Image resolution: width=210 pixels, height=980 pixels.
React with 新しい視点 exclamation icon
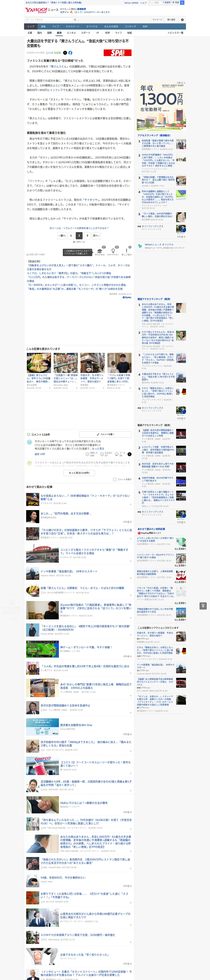pos(127,251)
